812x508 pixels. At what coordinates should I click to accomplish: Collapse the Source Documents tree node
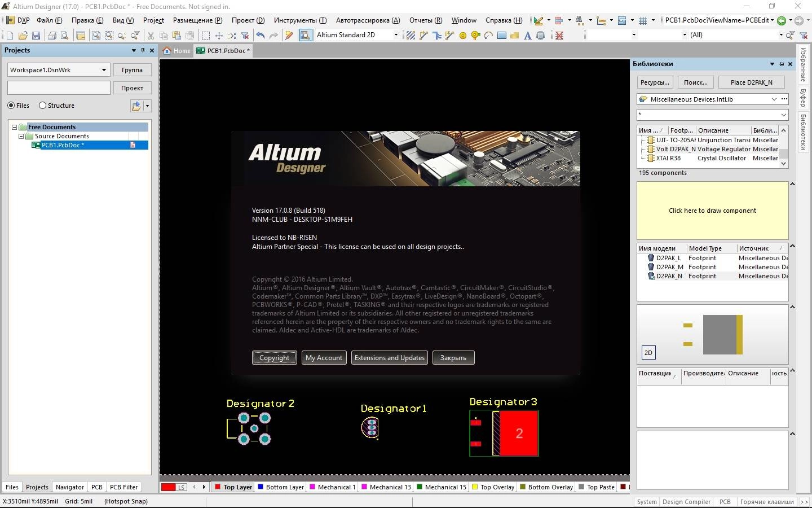21,136
